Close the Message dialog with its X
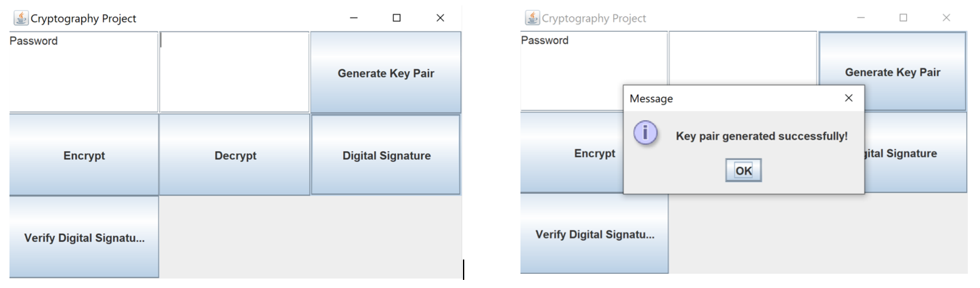The height and width of the screenshot is (288, 980). (x=849, y=98)
